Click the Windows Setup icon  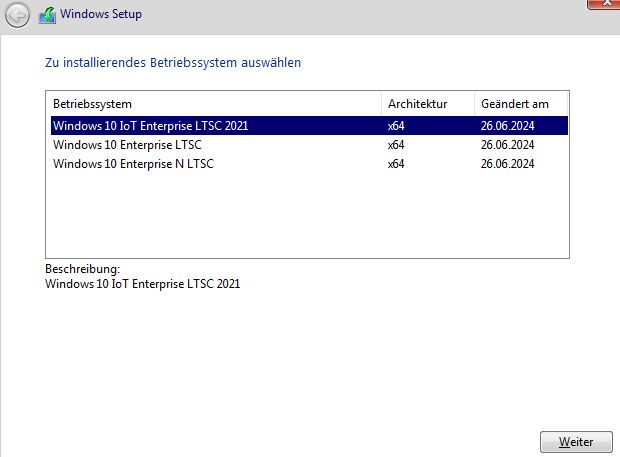coord(47,15)
